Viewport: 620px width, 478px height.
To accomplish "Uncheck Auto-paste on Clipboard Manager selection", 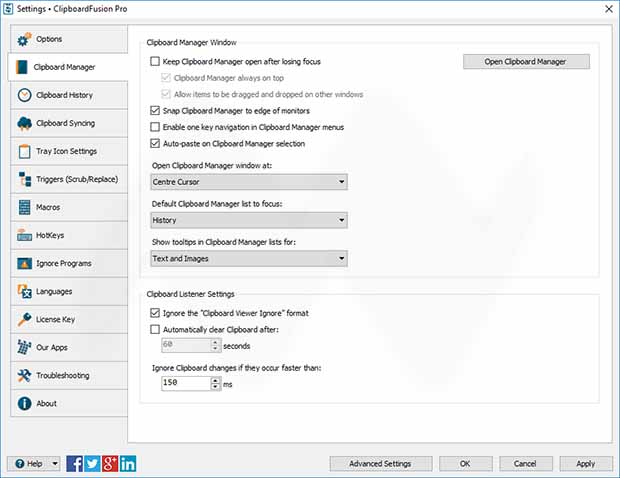I will click(x=155, y=144).
